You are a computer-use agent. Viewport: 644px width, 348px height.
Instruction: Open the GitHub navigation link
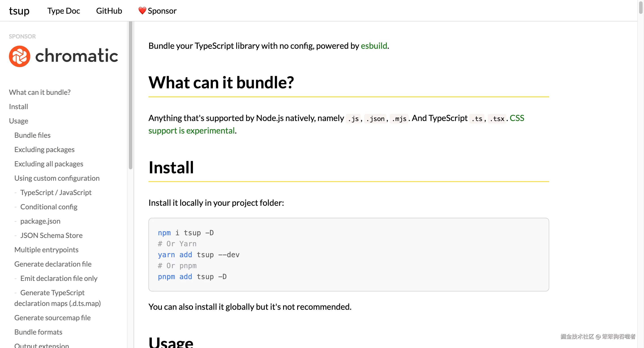[x=109, y=11]
